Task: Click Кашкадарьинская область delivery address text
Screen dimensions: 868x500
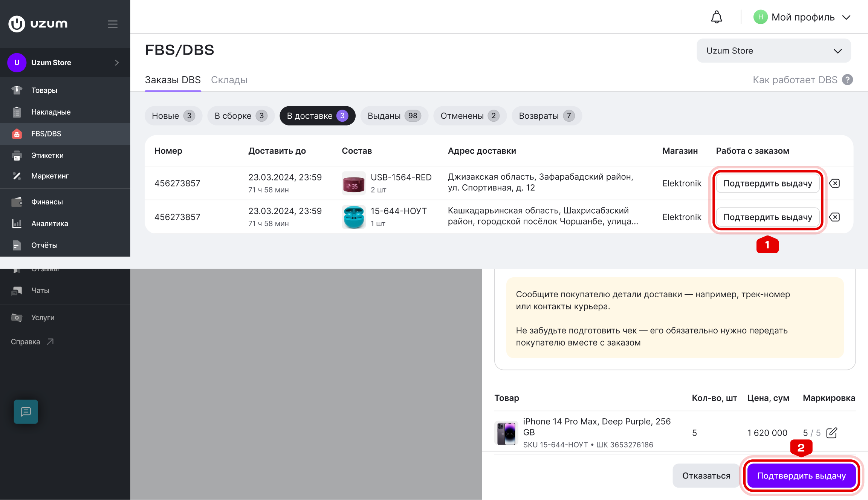Action: tap(543, 216)
